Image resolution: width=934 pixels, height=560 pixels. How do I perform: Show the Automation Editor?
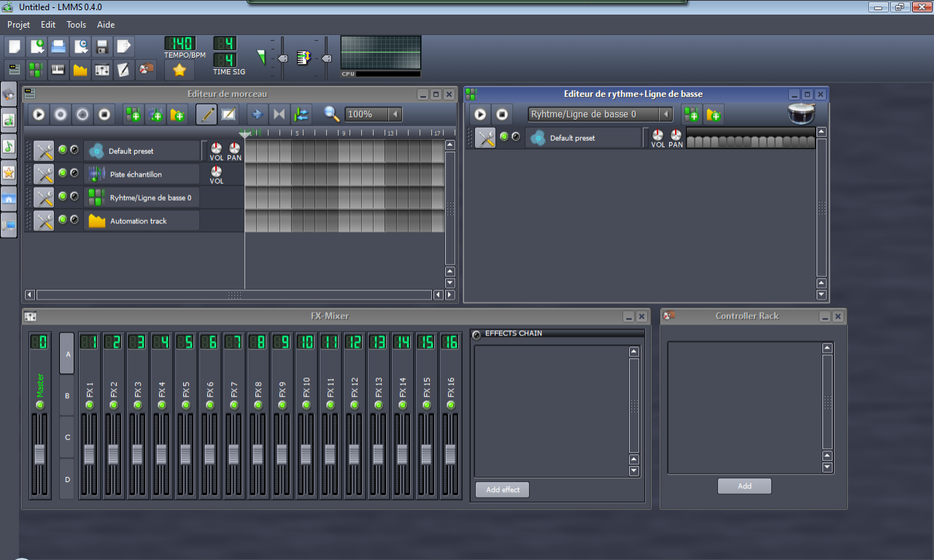tap(80, 70)
